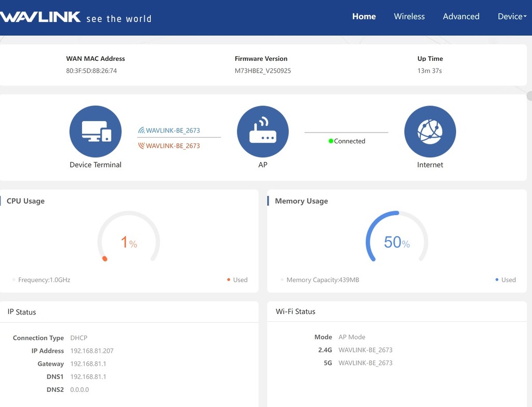532x407 pixels.
Task: Click the WAN MAC address value
Action: (91, 71)
